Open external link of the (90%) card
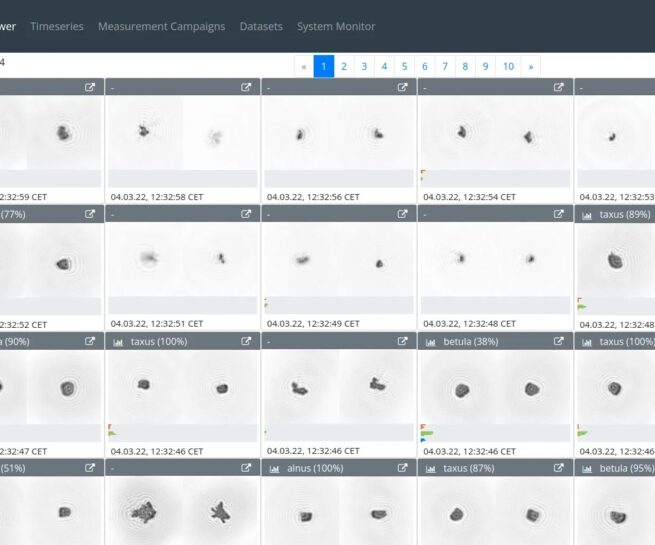The width and height of the screenshot is (655, 545). coord(90,341)
